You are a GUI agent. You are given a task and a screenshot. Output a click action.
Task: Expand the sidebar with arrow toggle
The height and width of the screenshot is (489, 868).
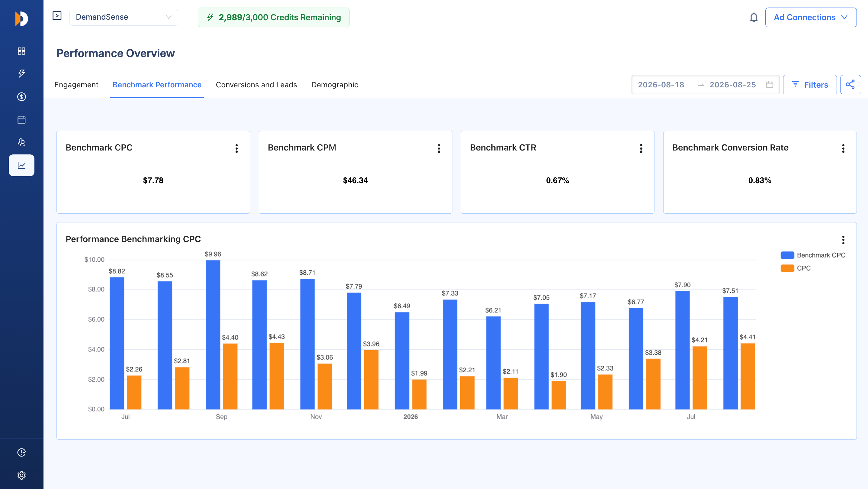pyautogui.click(x=57, y=16)
